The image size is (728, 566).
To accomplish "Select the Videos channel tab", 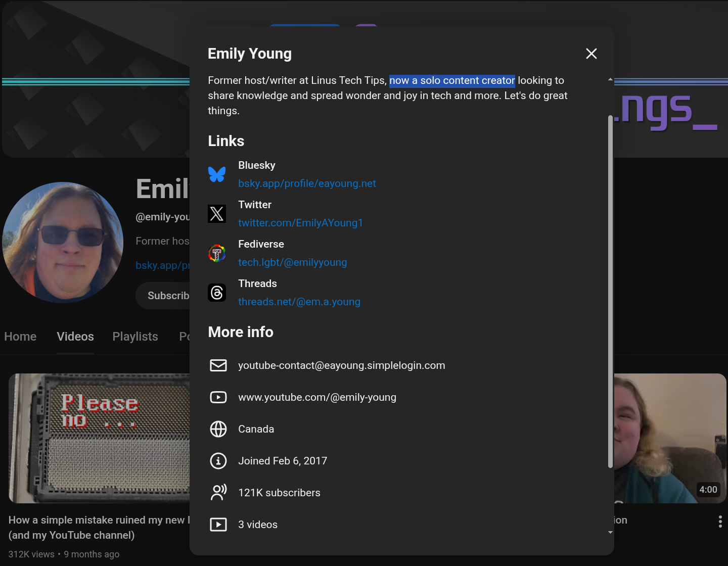I will (x=75, y=337).
